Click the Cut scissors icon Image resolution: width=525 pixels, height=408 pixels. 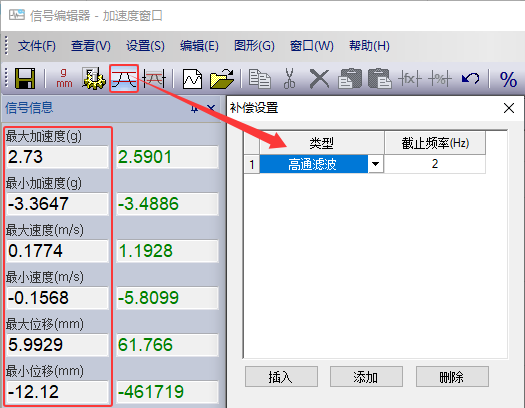pos(289,79)
